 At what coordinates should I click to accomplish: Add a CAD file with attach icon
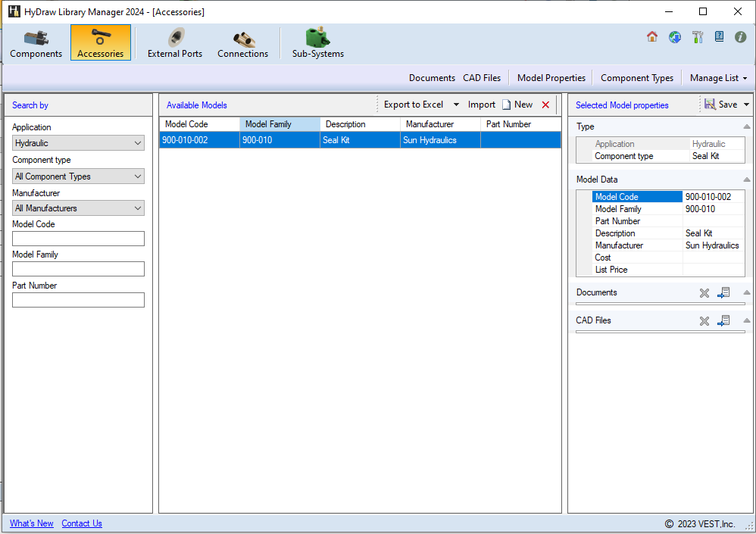click(x=723, y=321)
